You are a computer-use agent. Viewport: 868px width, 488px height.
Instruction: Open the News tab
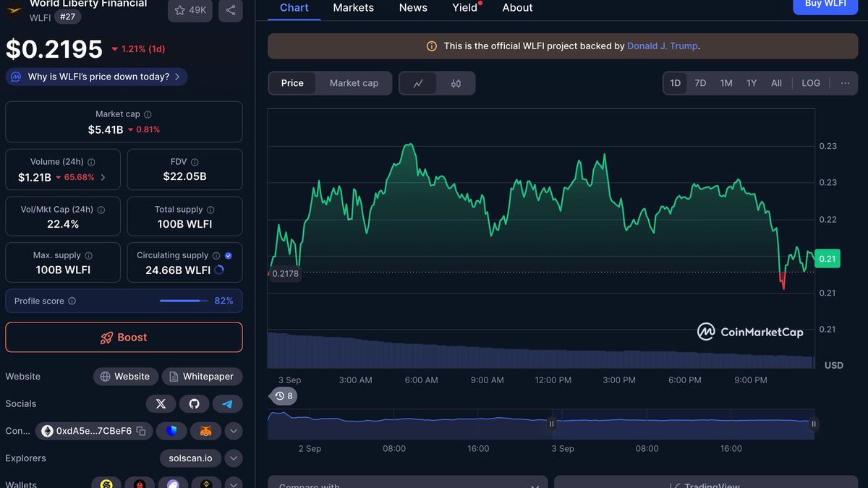click(413, 8)
